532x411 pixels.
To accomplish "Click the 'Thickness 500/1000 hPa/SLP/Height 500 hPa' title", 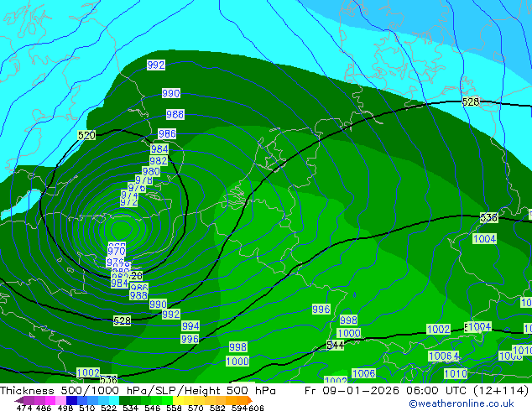I will click(x=138, y=391).
